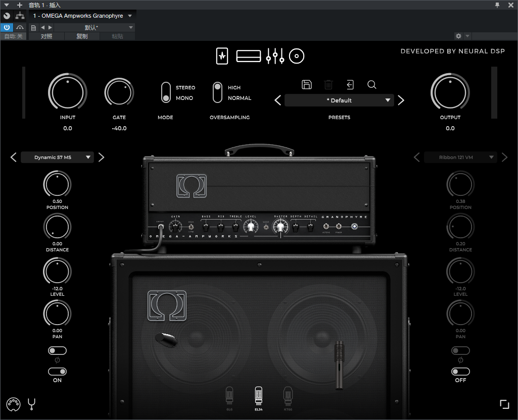This screenshot has width=518, height=420.
Task: Open MIDI mappings with the MIDI port icon
Action: click(14, 404)
